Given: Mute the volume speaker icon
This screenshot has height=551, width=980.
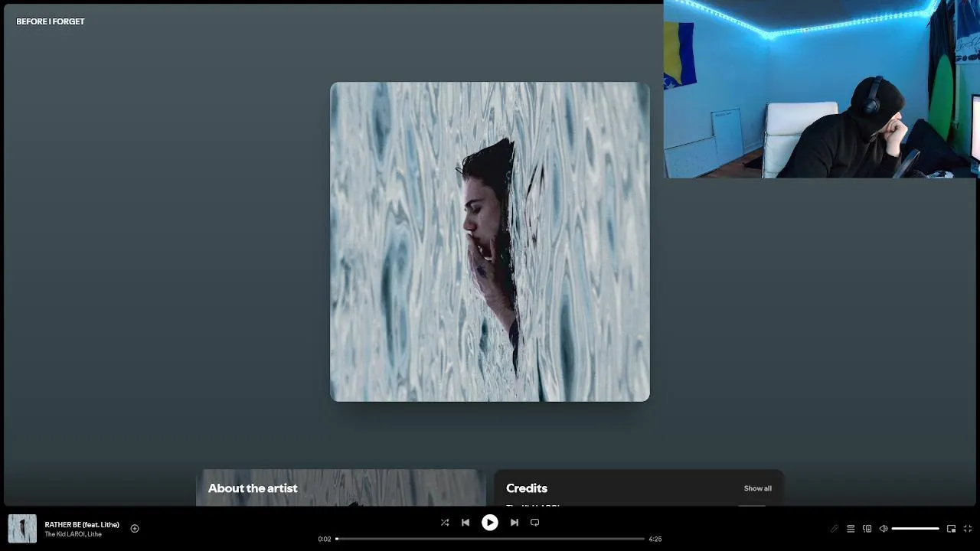Looking at the screenshot, I should 884,529.
